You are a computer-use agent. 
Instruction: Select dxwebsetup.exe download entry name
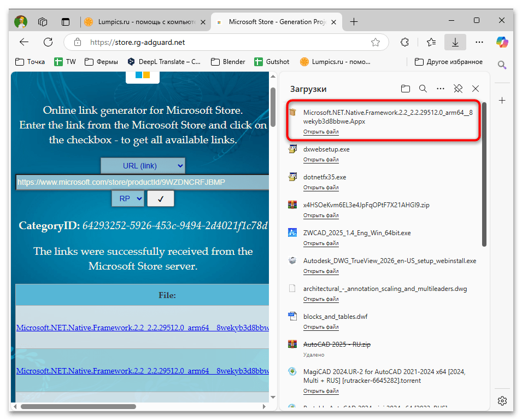[x=326, y=149]
